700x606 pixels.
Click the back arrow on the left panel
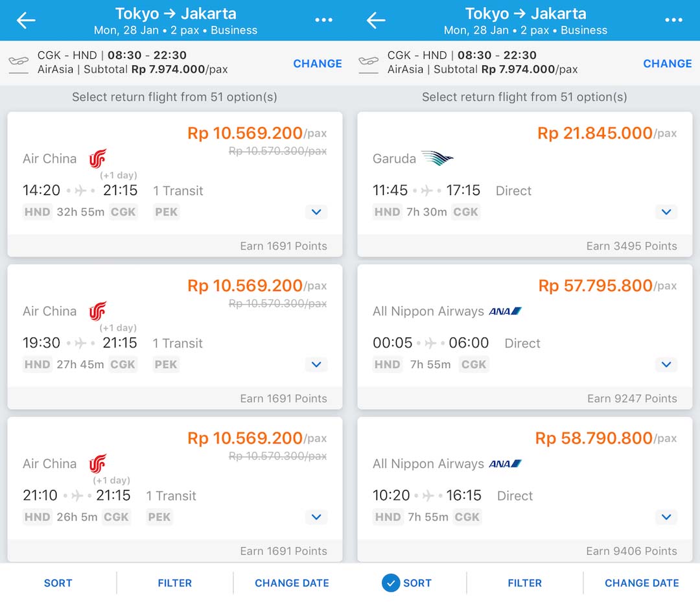pos(26,20)
